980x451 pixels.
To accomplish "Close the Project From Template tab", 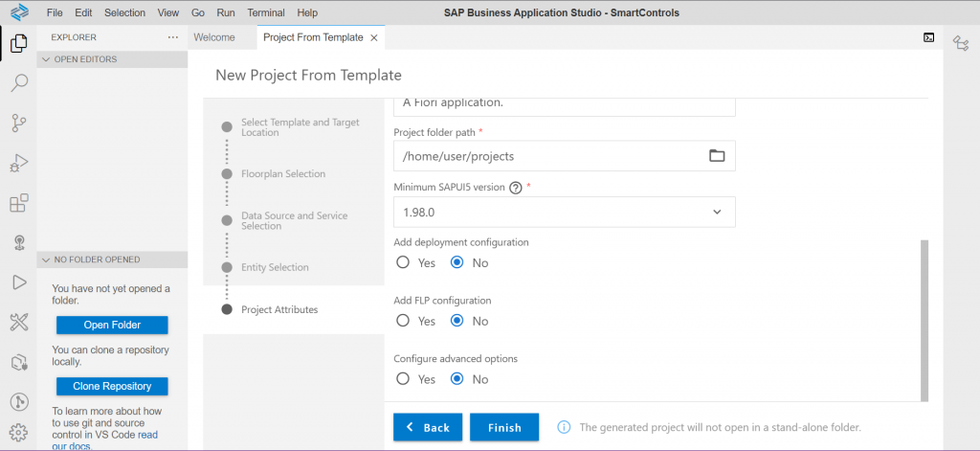I will [x=374, y=37].
